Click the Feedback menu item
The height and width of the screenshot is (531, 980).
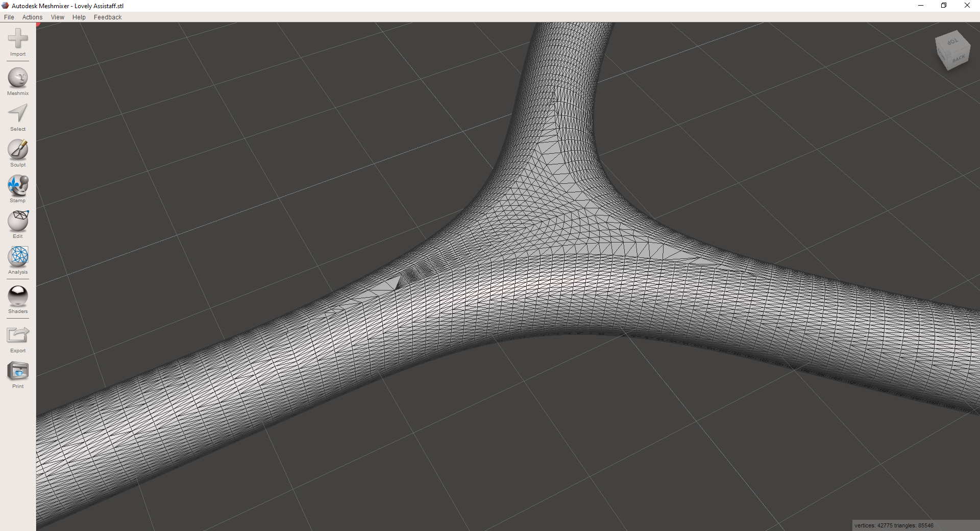click(108, 17)
